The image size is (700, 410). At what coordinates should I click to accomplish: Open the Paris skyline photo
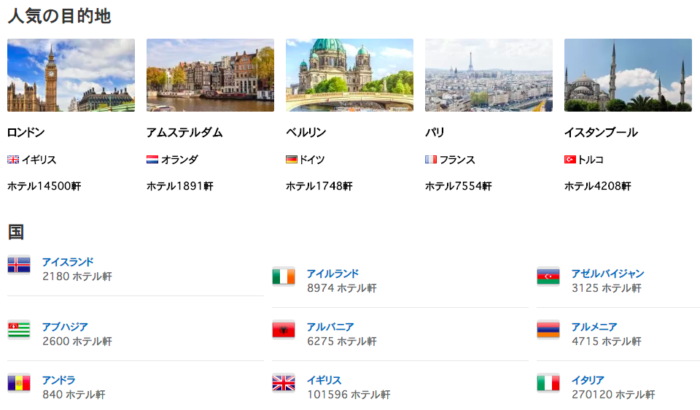coord(488,75)
